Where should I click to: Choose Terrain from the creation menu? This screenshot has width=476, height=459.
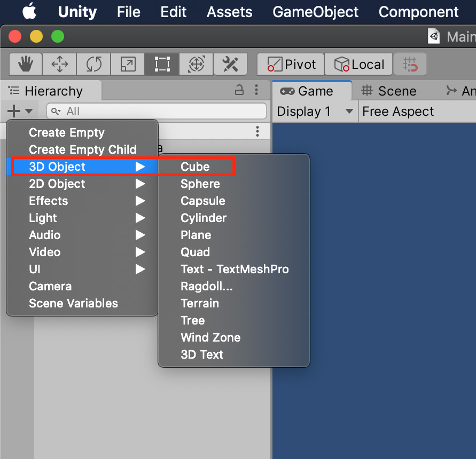pos(200,303)
